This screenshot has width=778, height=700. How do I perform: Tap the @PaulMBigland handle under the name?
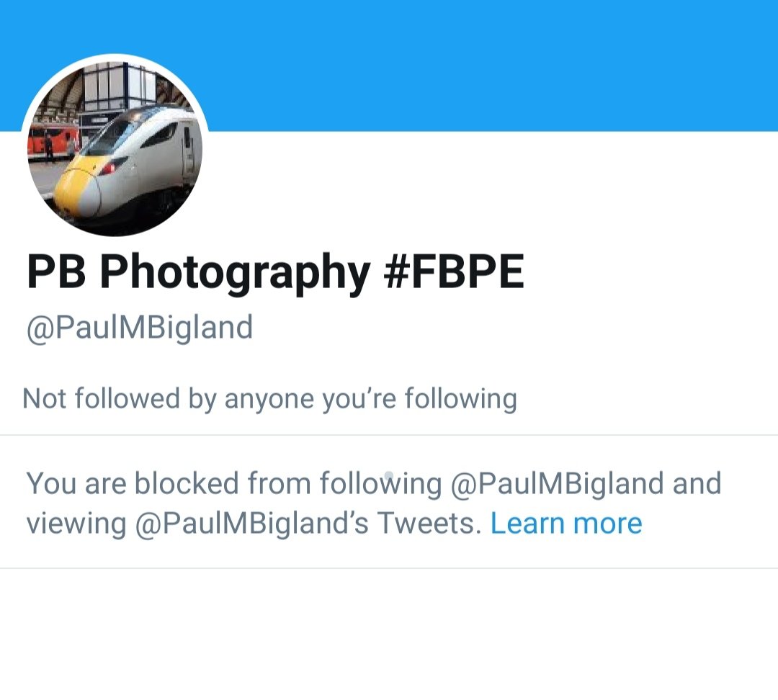(x=140, y=328)
